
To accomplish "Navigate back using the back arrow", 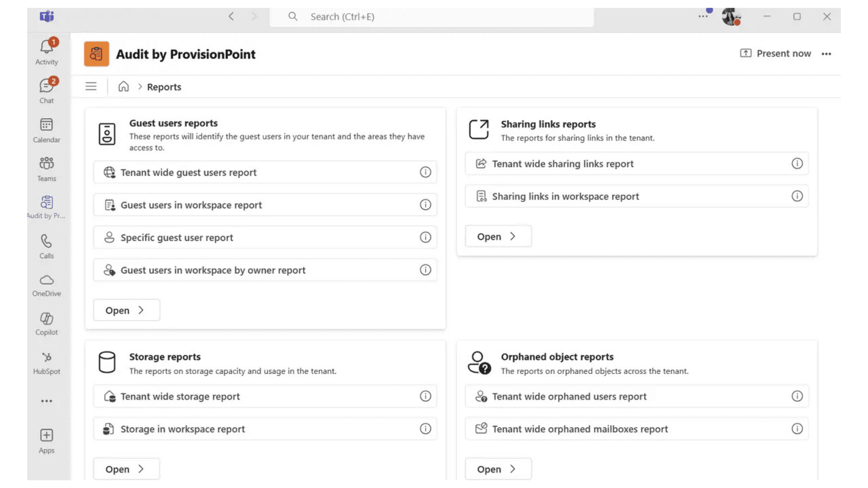I will click(231, 16).
